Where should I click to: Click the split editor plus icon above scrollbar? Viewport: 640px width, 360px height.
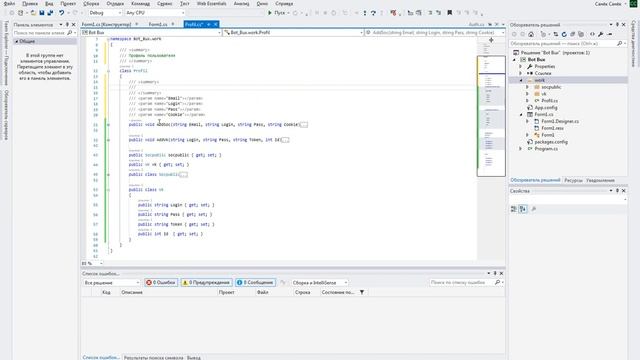point(491,40)
